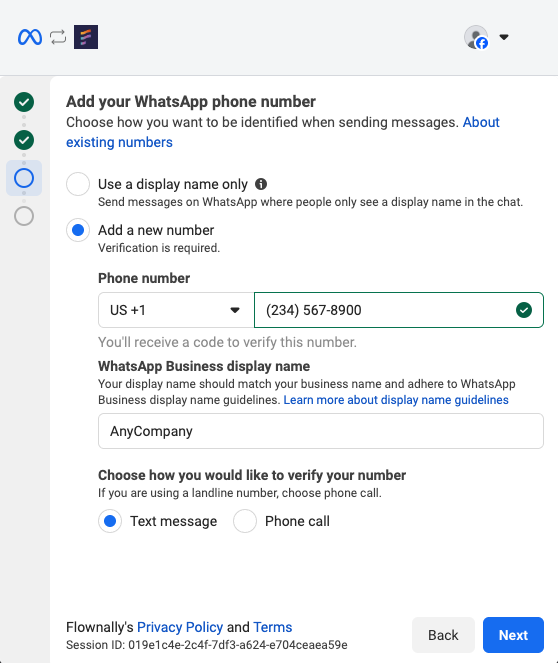558x663 pixels.
Task: Open the About existing numbers link
Action: click(283, 132)
